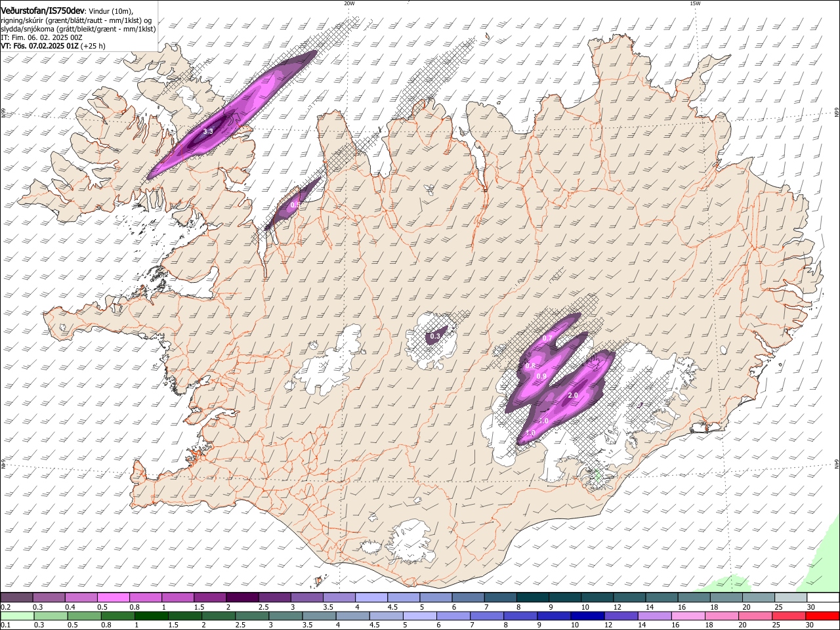Click the 20W longitude label

coord(349,3)
